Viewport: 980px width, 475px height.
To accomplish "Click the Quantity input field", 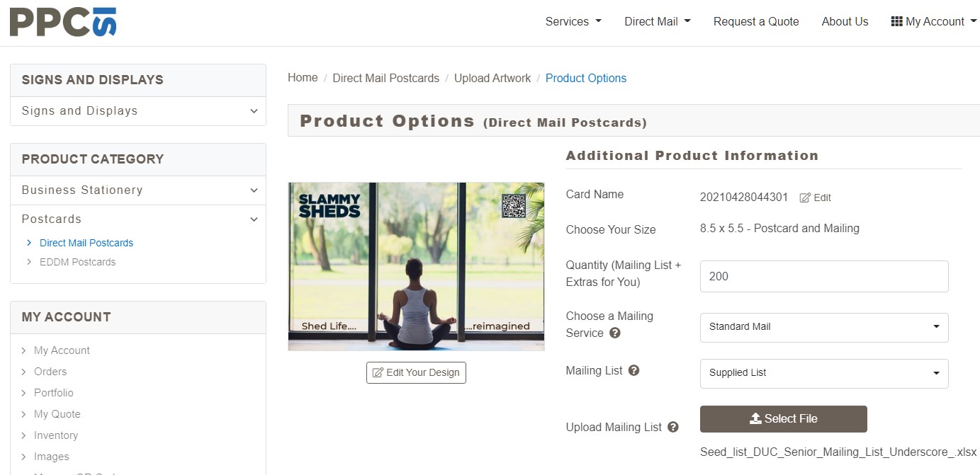I will click(823, 276).
